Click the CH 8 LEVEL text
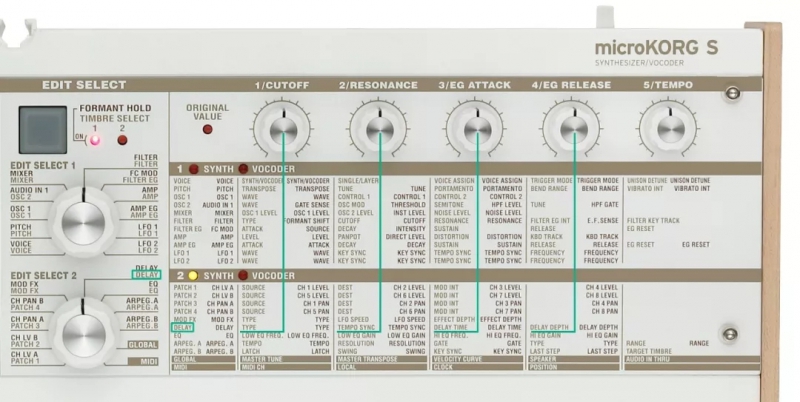Viewport: 800px width, 402px height. (602, 295)
